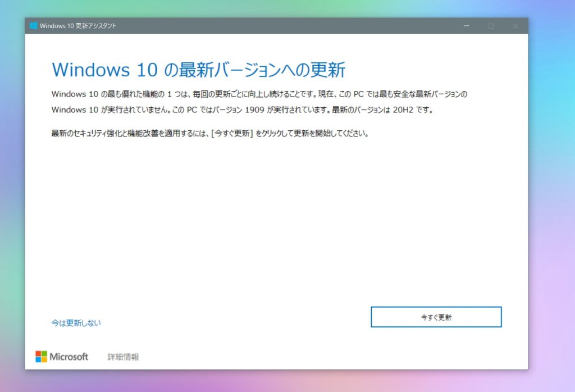Select the 今すぐ更新 button to start updating
The image size is (575, 392).
click(436, 317)
